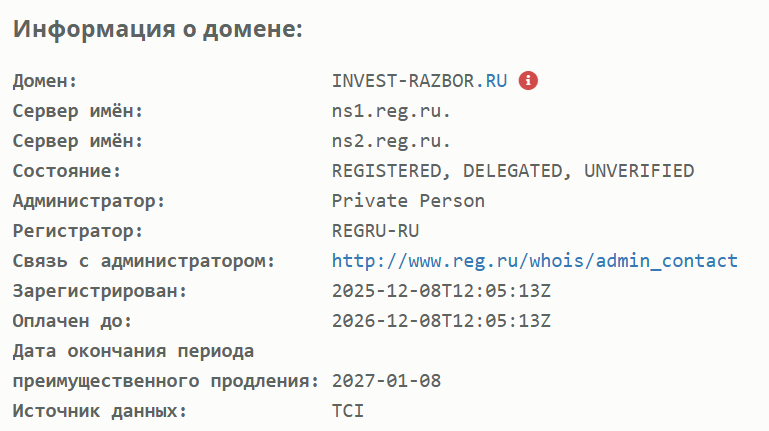Viewport: 769px width, 431px height.
Task: Click the "Связь с администратором:" label
Action: click(143, 261)
